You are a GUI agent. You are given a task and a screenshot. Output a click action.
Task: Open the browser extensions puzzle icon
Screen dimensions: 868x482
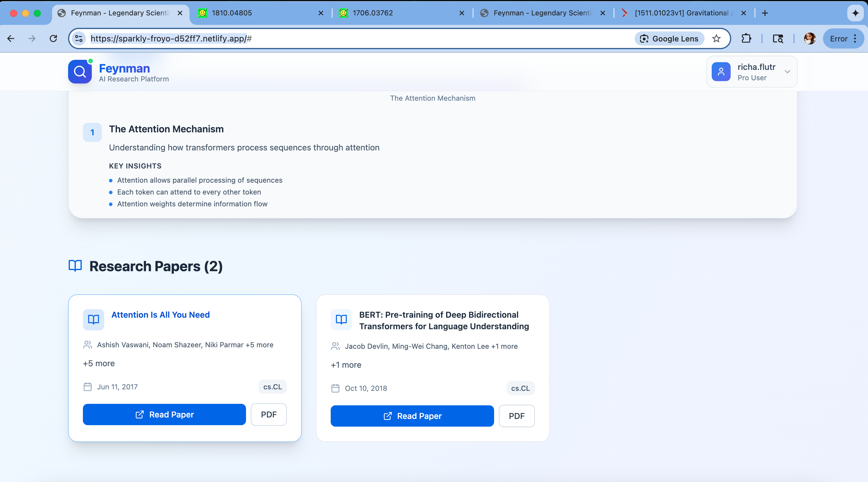tap(746, 39)
